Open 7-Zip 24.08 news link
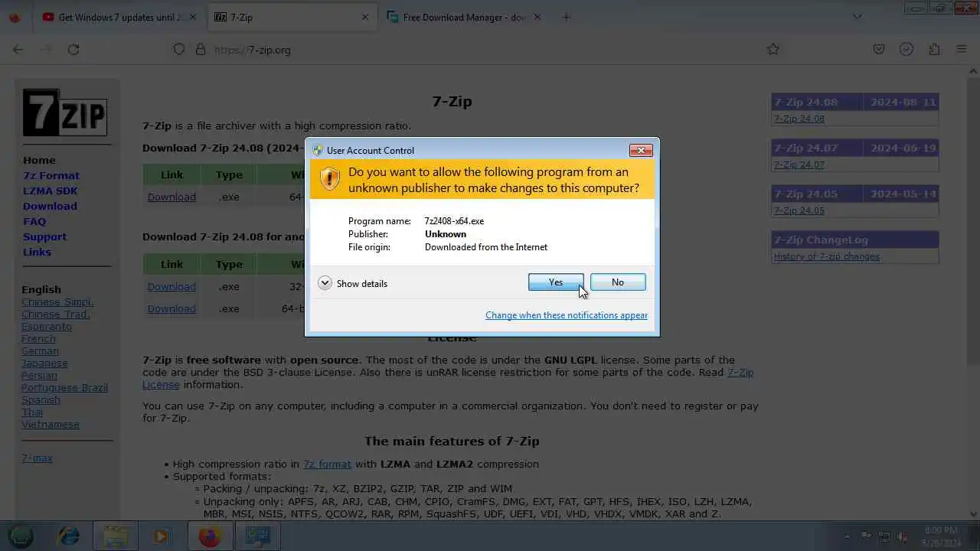This screenshot has width=980, height=551. point(799,119)
